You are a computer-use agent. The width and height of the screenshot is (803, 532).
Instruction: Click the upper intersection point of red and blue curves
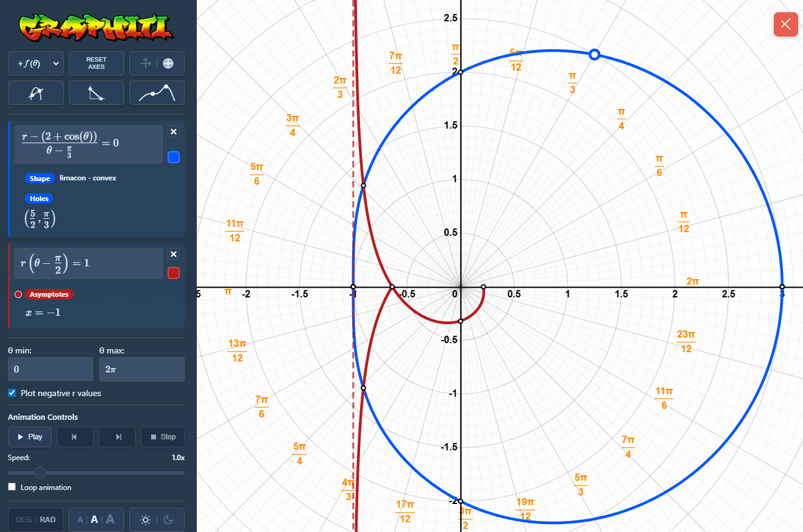point(363,185)
